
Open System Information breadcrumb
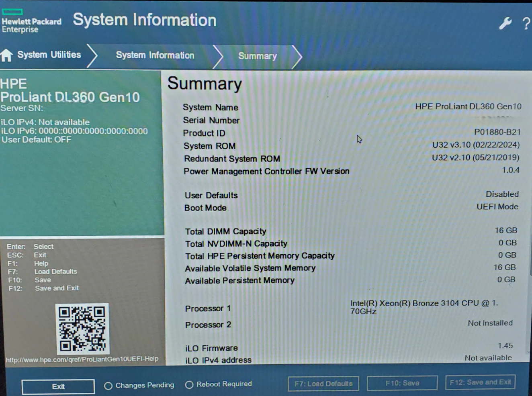[x=155, y=55]
